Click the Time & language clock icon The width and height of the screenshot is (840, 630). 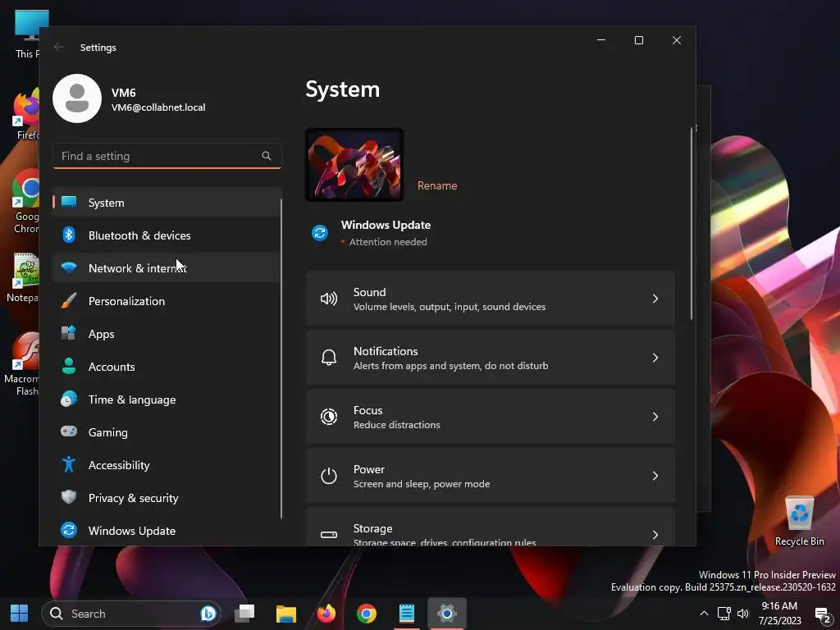point(69,399)
